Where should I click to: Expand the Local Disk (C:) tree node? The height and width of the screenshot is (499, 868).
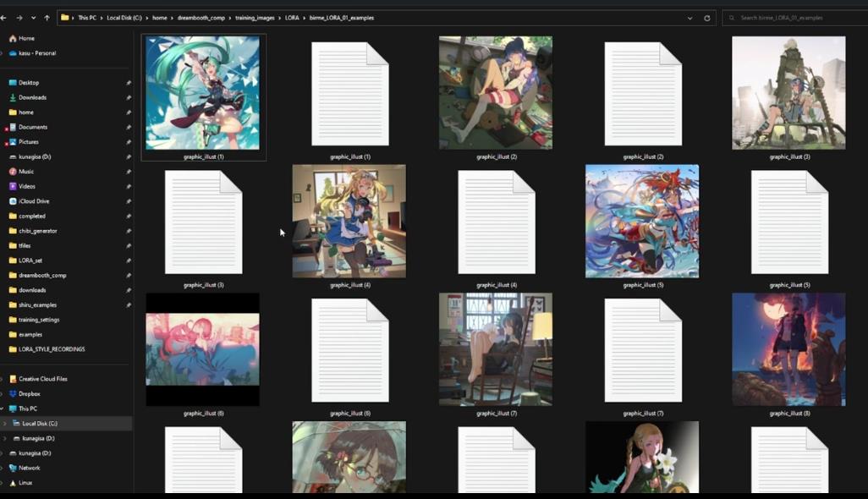pyautogui.click(x=5, y=424)
